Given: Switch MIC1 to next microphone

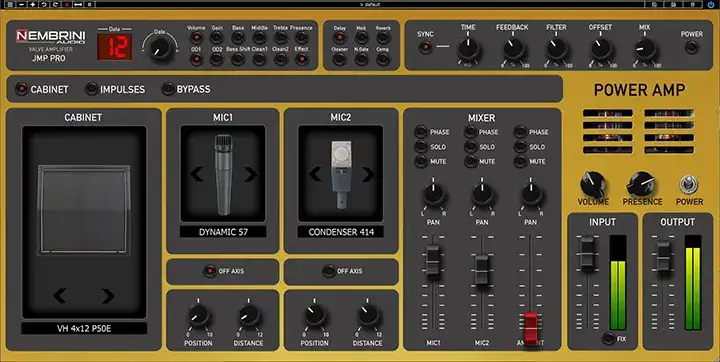Looking at the screenshot, I should tap(251, 175).
